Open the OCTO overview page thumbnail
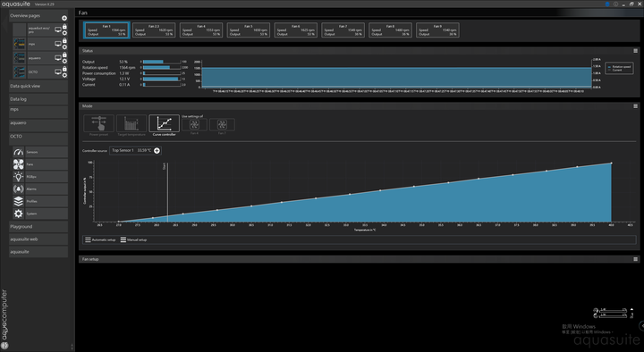 pos(20,71)
